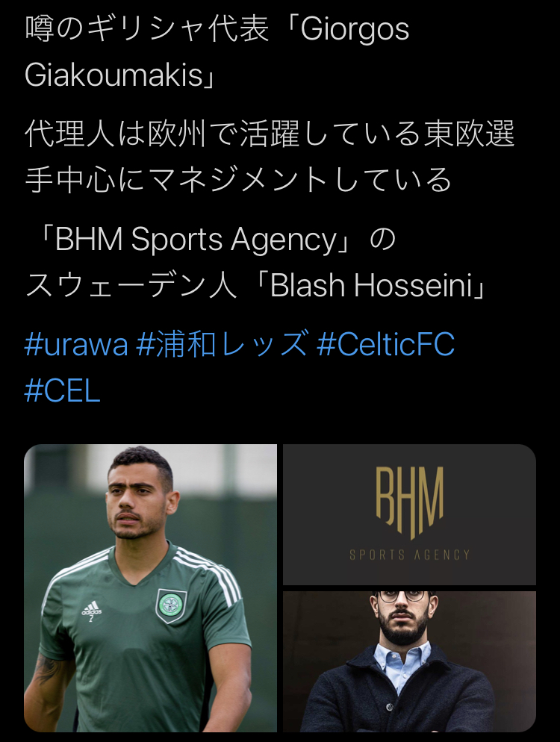The image size is (560, 742).
Task: Select the word 'Giorgos' in the tweet
Action: coord(355,29)
